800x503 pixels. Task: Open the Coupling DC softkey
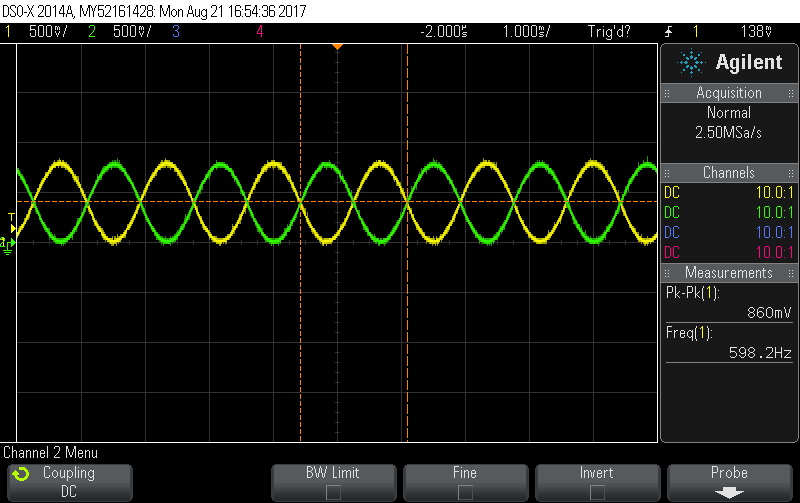70,482
